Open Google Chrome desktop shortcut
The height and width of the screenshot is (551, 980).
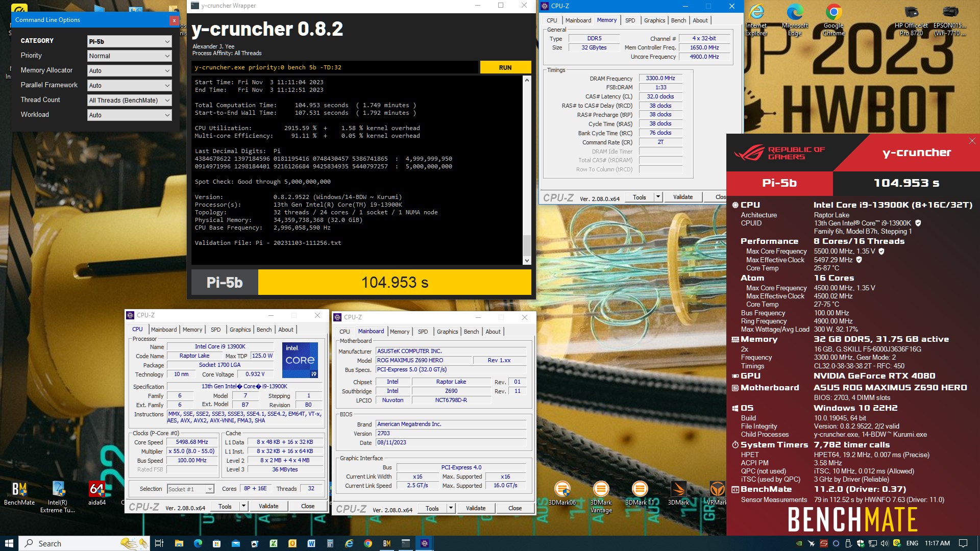point(834,20)
